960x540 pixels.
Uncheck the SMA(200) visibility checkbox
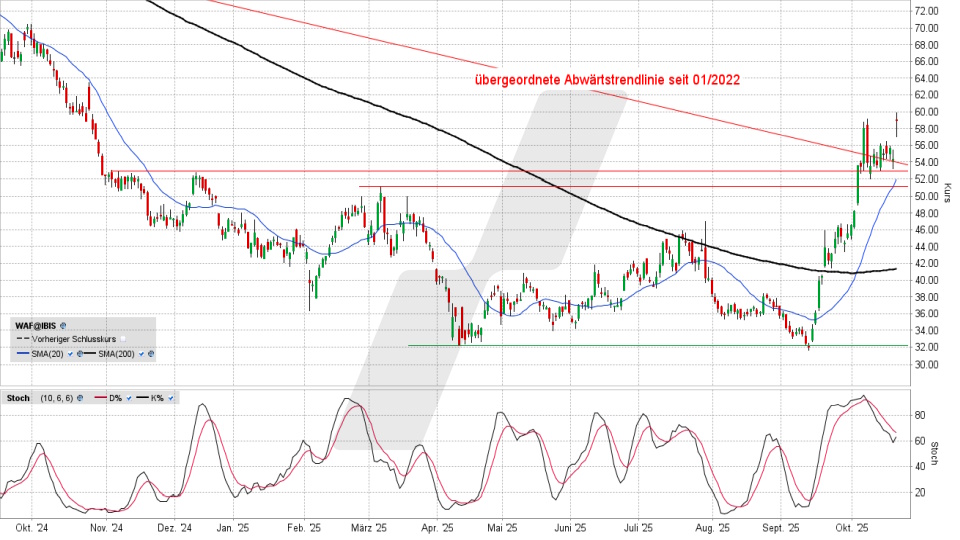point(141,354)
